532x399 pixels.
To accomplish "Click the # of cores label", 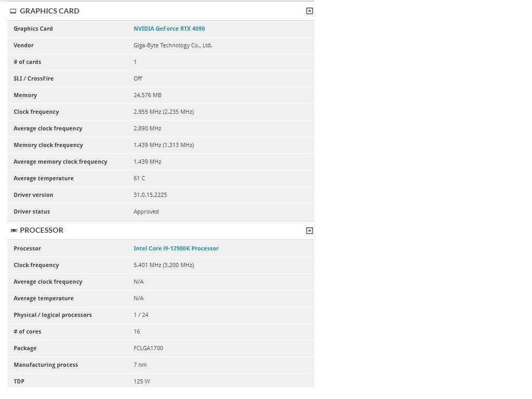I will point(28,332).
